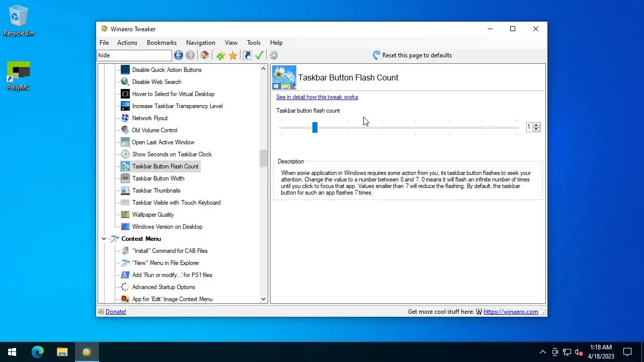Click Reset this page to defaults
This screenshot has height=362, width=644.
(412, 55)
